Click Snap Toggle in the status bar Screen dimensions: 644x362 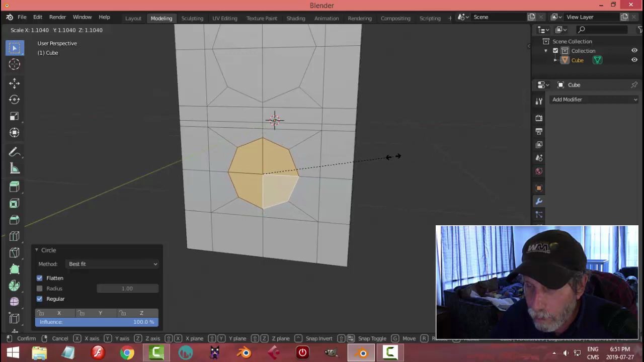(372, 338)
